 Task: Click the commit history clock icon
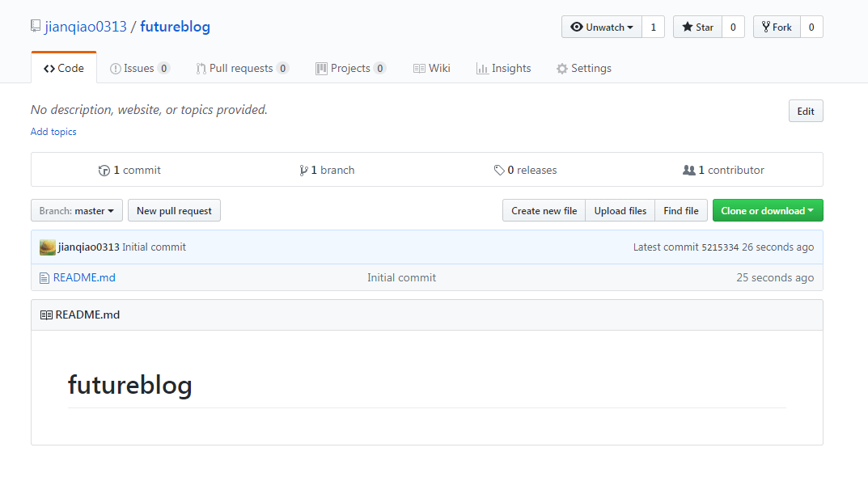pyautogui.click(x=104, y=171)
